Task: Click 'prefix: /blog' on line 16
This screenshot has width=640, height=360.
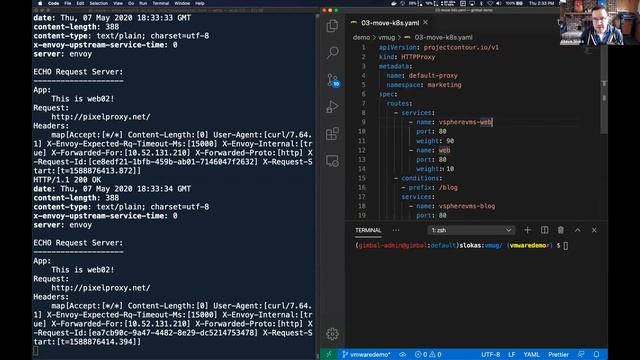Action: click(x=433, y=188)
